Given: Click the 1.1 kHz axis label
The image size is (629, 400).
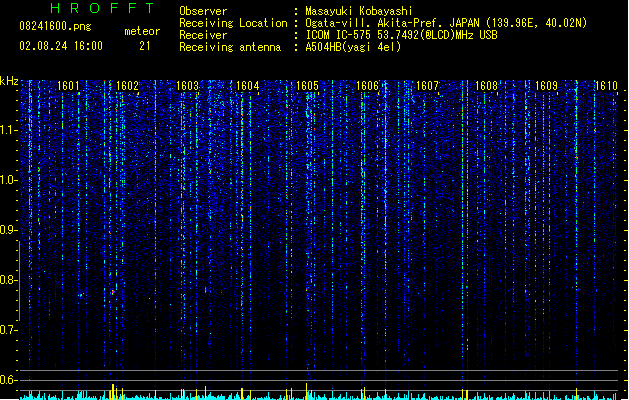Looking at the screenshot, I should (x=7, y=130).
